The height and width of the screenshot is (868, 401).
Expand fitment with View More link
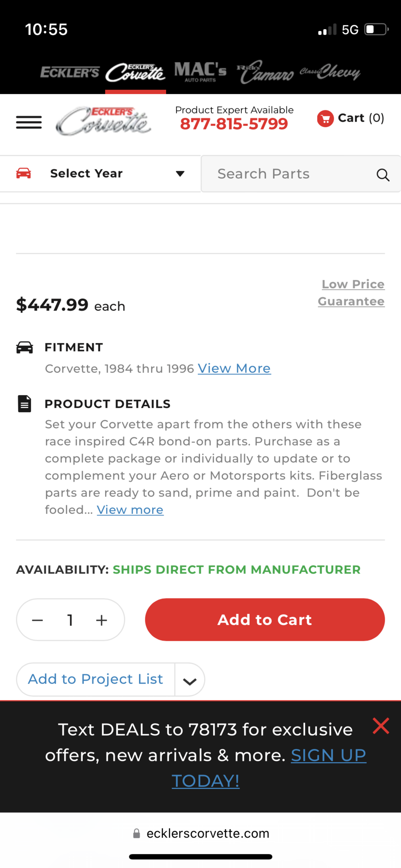click(234, 369)
